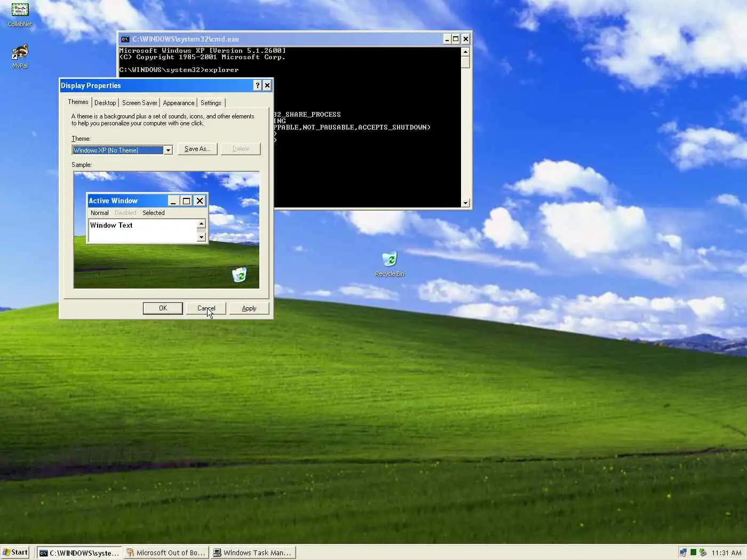Click the theme sample preview image

(x=166, y=230)
